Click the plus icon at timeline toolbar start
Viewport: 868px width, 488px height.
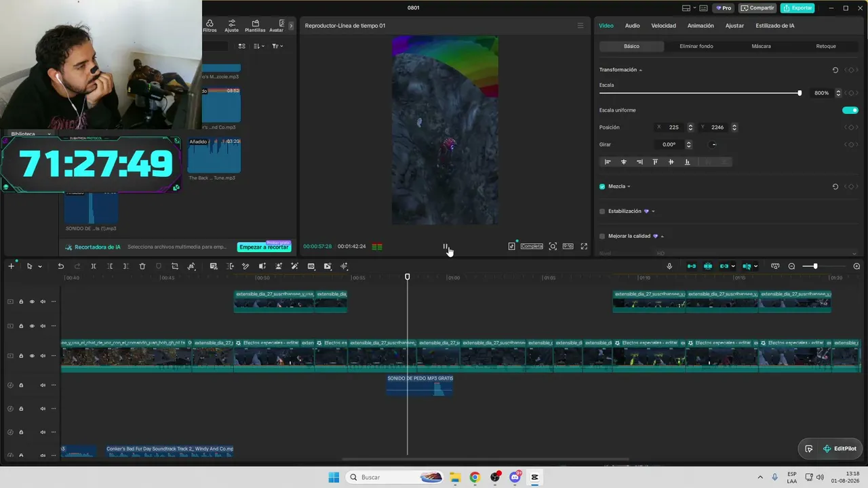coord(11,266)
